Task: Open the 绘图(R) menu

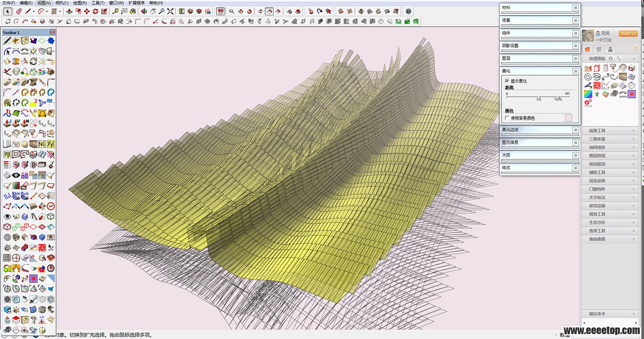Action: [x=80, y=3]
